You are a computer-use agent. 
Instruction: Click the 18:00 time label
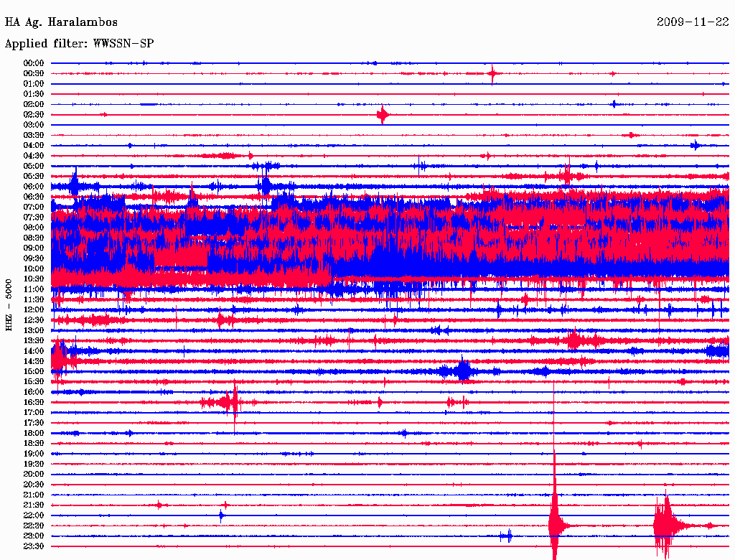coord(34,434)
